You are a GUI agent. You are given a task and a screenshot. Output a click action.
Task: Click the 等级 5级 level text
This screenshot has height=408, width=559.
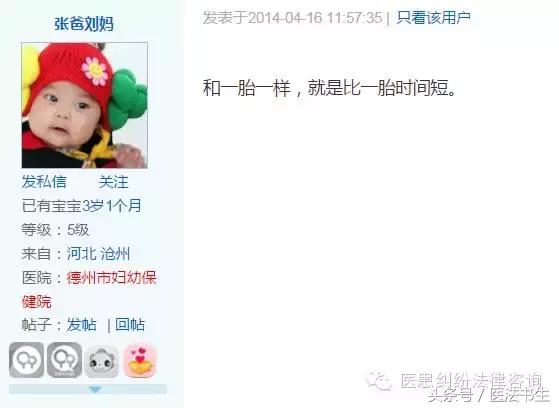click(55, 230)
